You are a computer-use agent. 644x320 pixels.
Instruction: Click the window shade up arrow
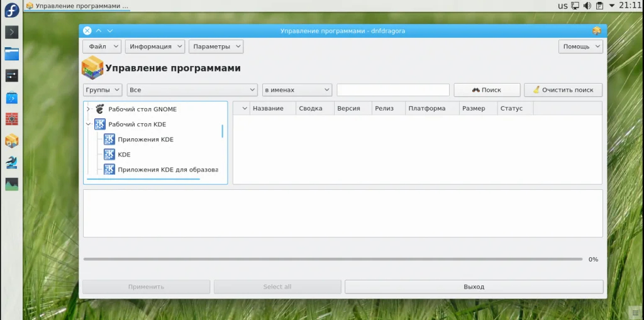click(x=99, y=31)
